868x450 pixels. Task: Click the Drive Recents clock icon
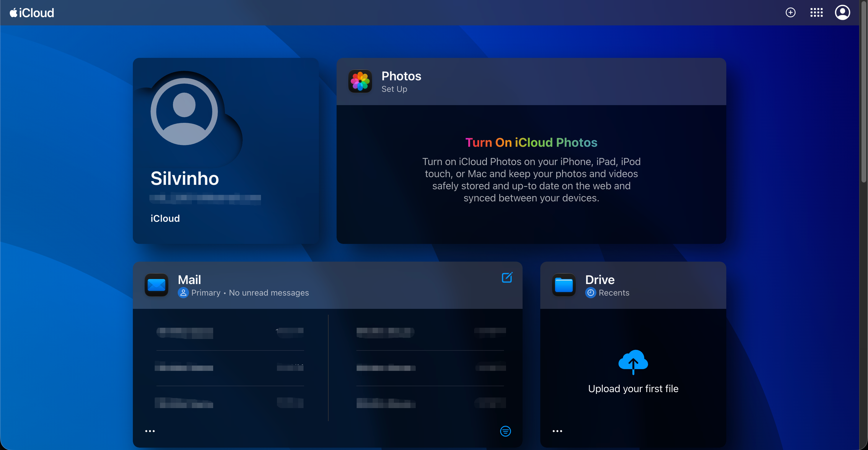(x=590, y=293)
